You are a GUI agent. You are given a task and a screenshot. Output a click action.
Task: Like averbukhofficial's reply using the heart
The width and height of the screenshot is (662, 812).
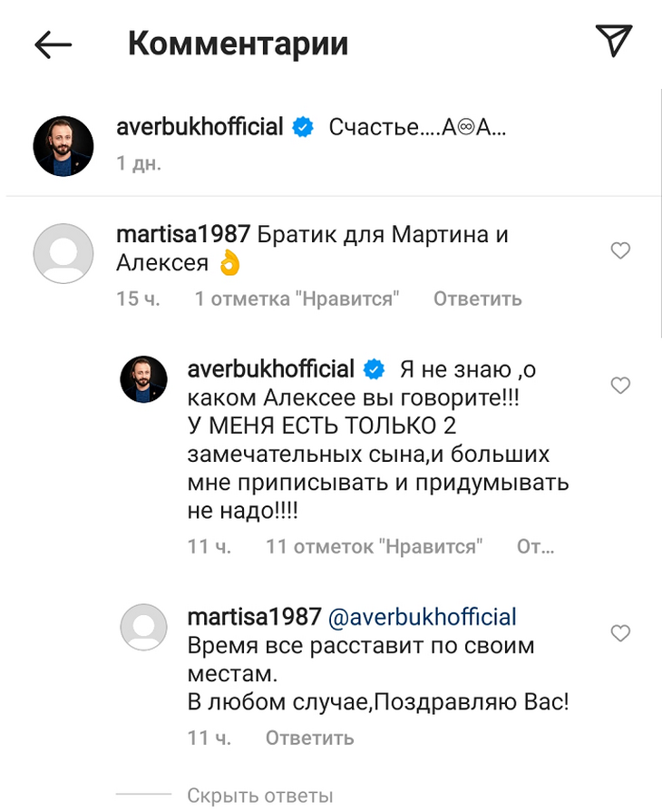[x=620, y=386]
